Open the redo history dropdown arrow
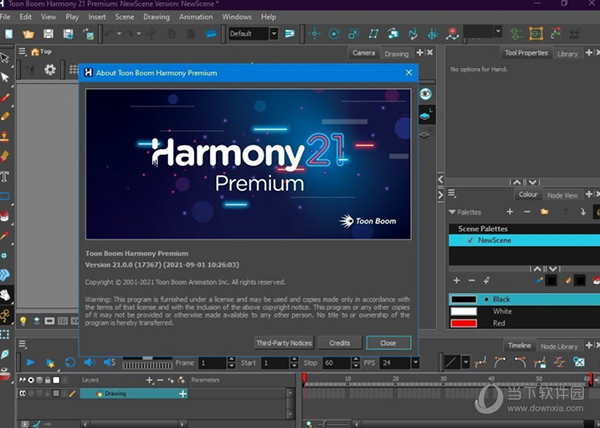The image size is (600, 428). [139, 34]
